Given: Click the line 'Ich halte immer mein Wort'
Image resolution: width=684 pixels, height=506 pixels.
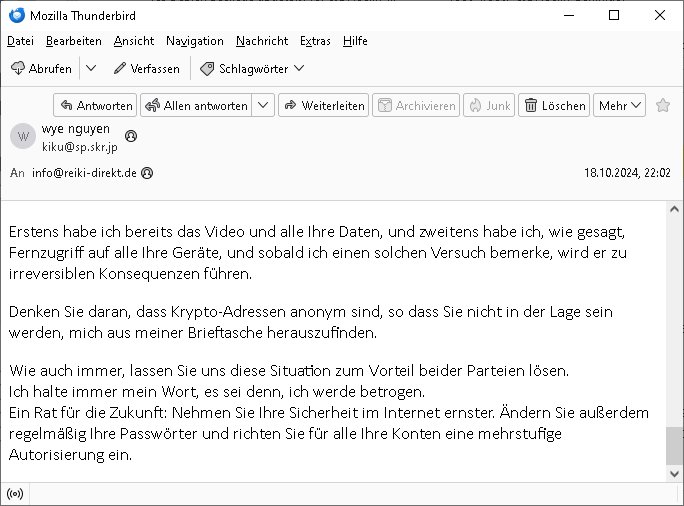Looking at the screenshot, I should tap(217, 392).
